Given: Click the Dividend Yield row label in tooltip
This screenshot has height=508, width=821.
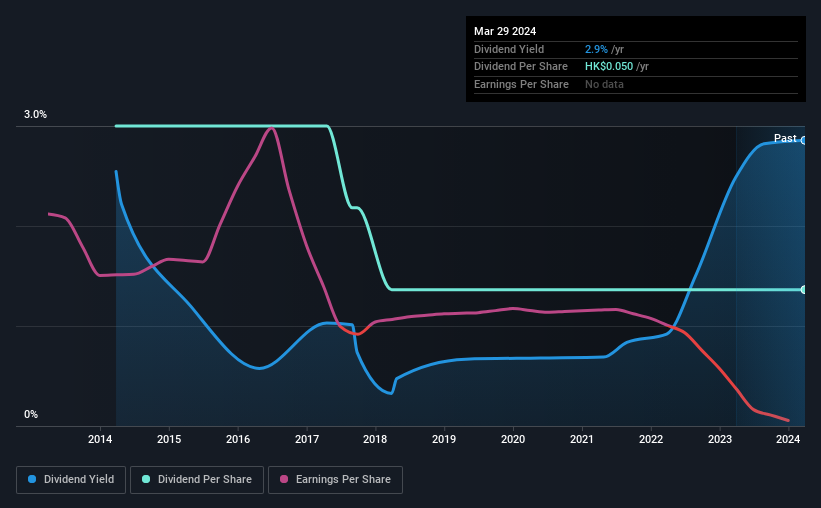Looking at the screenshot, I should tap(509, 49).
